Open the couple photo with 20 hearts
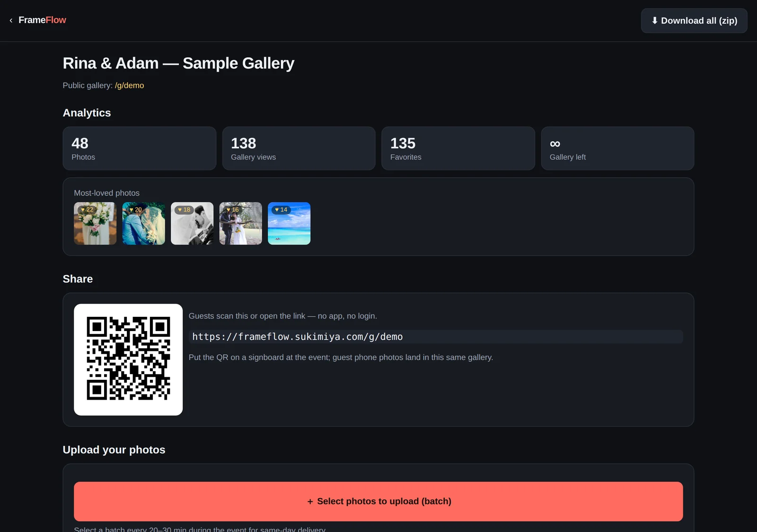 pyautogui.click(x=144, y=224)
